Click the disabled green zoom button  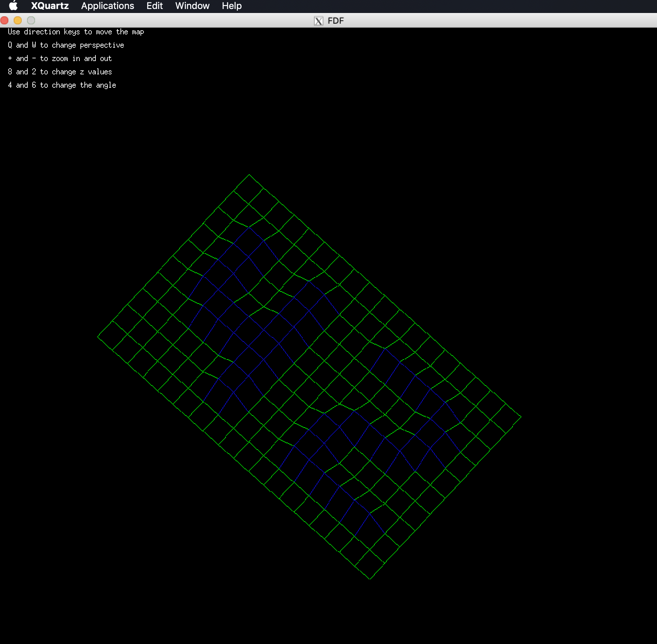pos(31,21)
